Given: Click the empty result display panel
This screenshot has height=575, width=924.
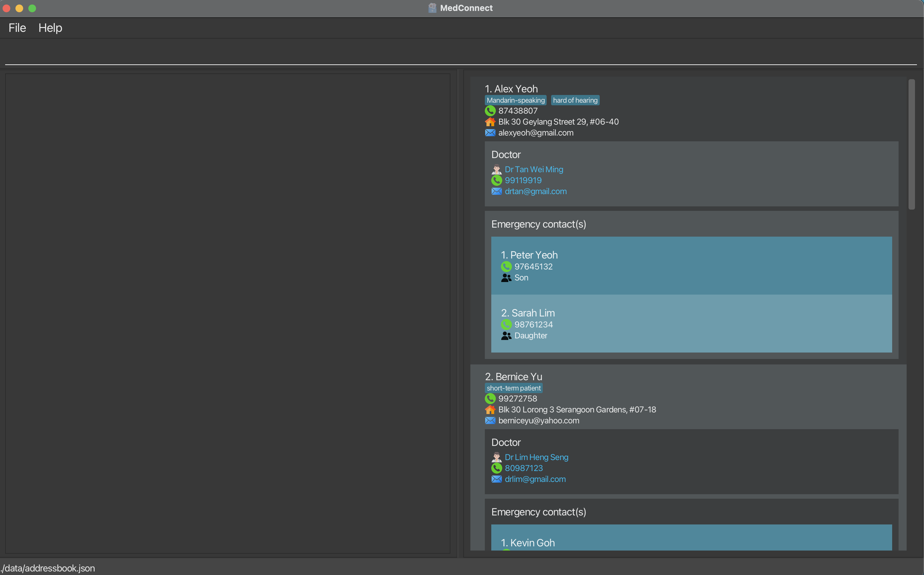Looking at the screenshot, I should (x=227, y=313).
